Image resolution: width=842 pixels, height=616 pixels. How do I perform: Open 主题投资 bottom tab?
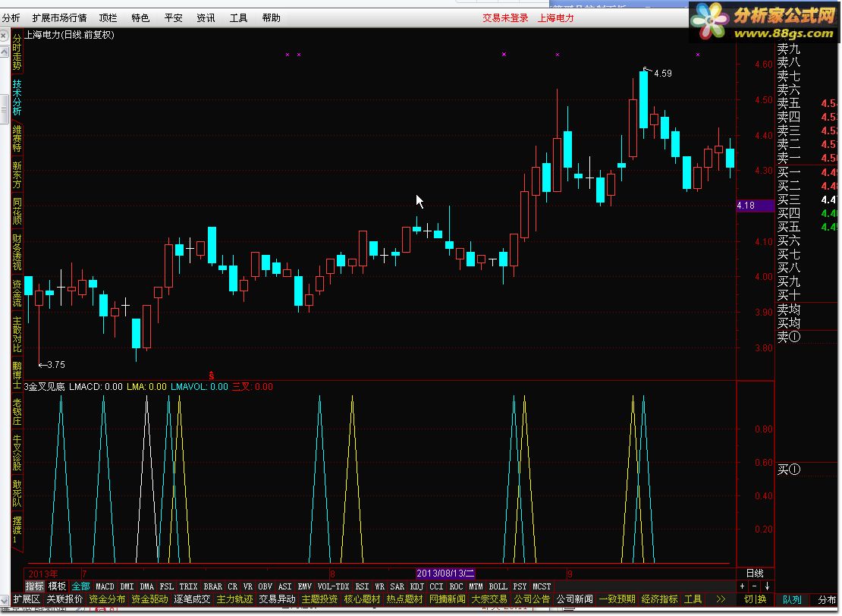point(319,599)
